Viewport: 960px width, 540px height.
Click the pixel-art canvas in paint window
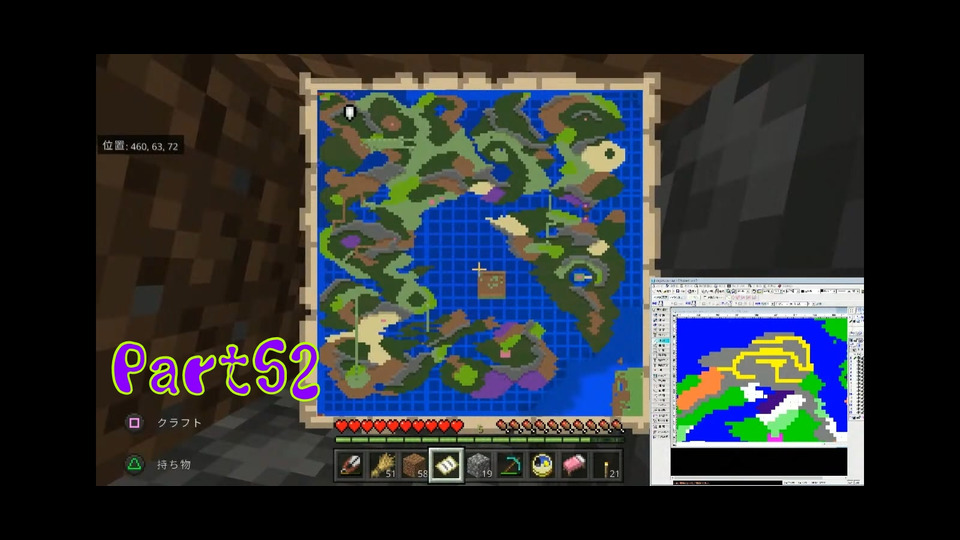click(x=762, y=380)
